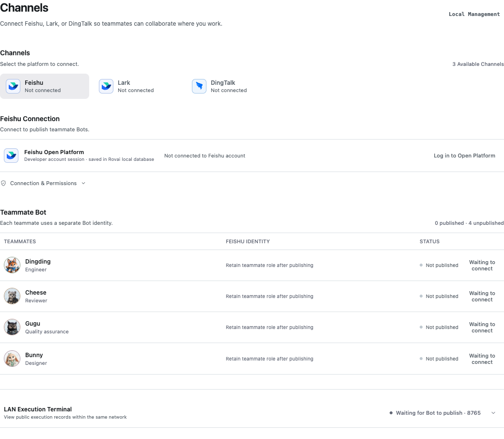
Task: Click 0 published 4 unpublished counter
Action: coord(469,223)
